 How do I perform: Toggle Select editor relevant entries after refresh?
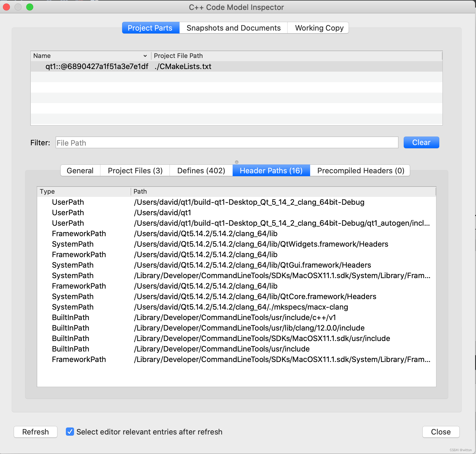(70, 432)
